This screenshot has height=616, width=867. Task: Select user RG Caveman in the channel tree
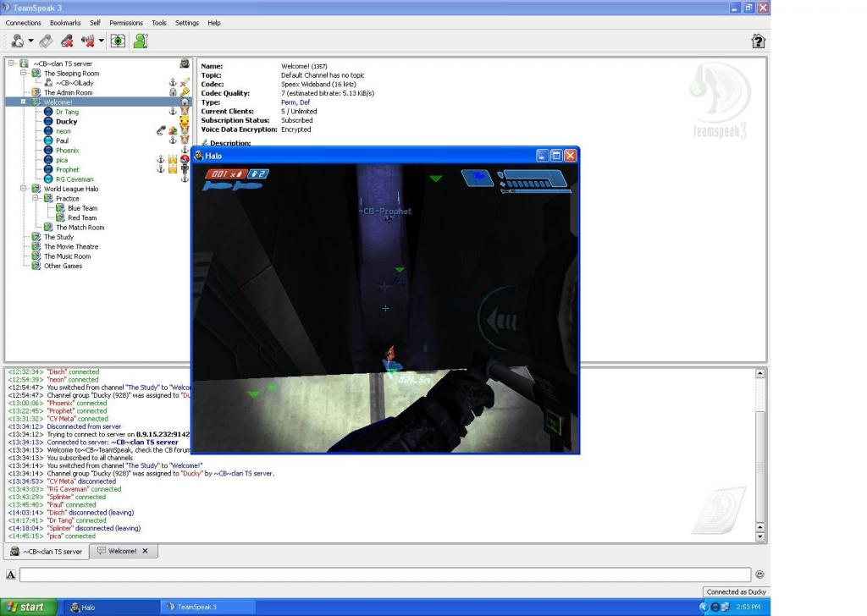[x=75, y=179]
